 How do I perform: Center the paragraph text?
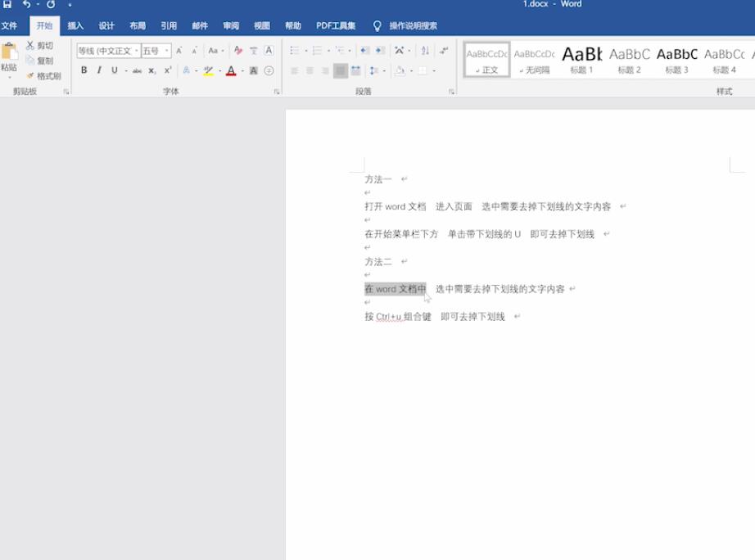pos(310,70)
